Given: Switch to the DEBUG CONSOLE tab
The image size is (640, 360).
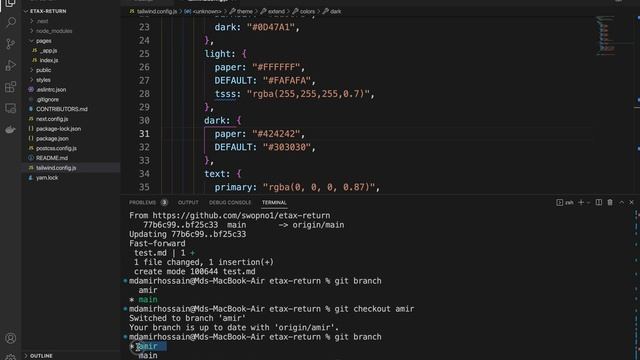Looking at the screenshot, I should coord(230,202).
